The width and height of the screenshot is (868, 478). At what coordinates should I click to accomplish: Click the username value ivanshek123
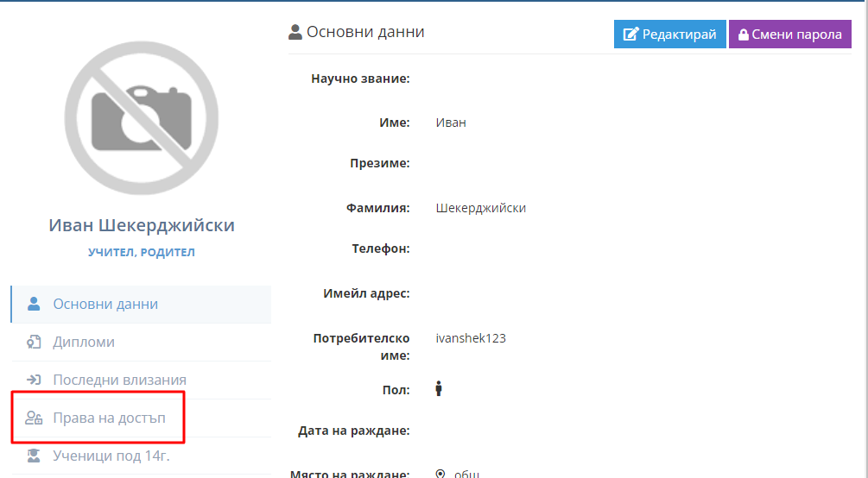pos(471,338)
